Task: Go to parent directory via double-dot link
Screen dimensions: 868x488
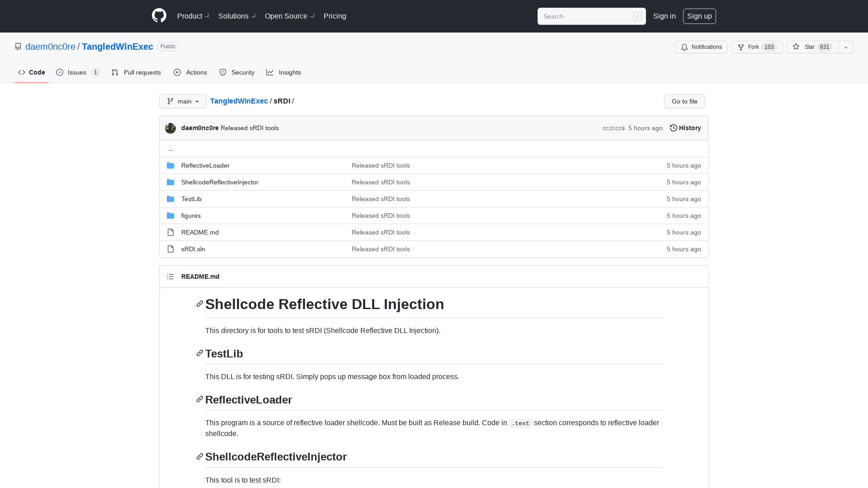Action: click(170, 149)
